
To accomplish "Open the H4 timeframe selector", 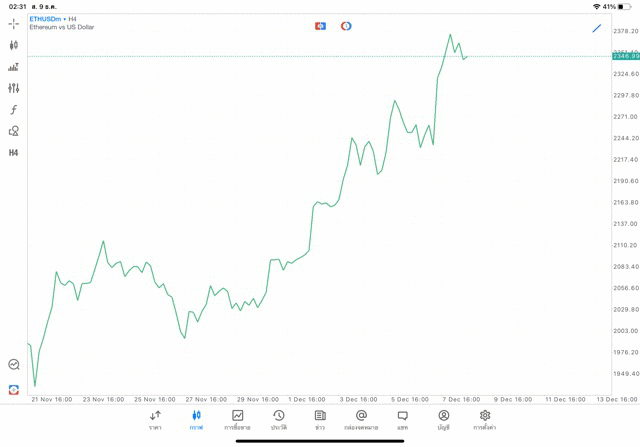I will (14, 153).
